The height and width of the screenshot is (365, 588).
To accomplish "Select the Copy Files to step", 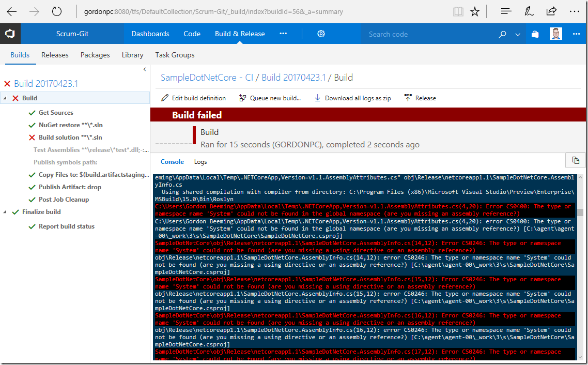I will pyautogui.click(x=94, y=174).
